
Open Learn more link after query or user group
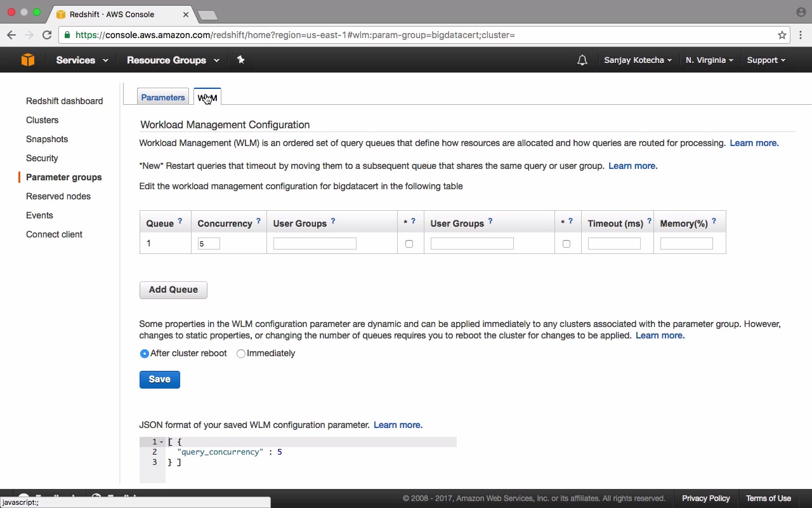(633, 166)
